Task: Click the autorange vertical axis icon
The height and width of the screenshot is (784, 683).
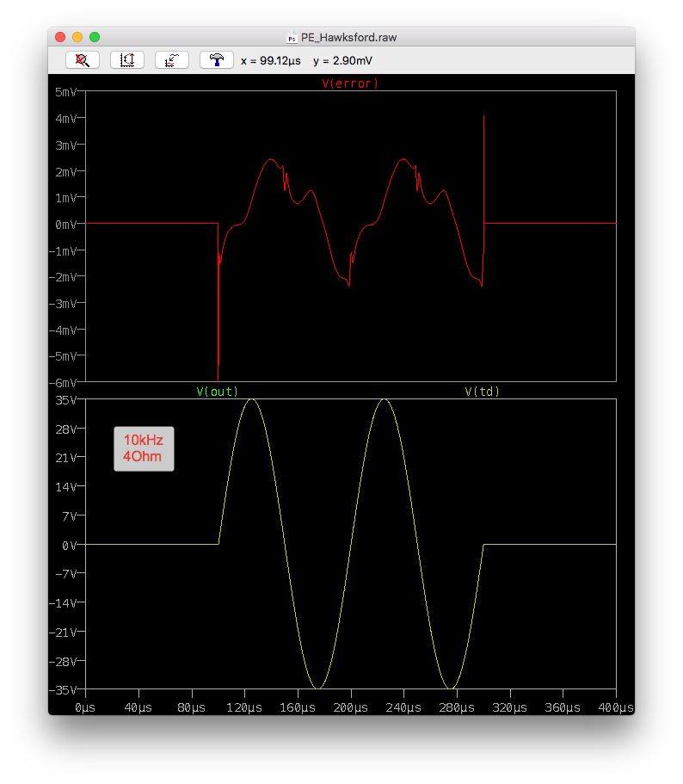Action: coord(127,60)
